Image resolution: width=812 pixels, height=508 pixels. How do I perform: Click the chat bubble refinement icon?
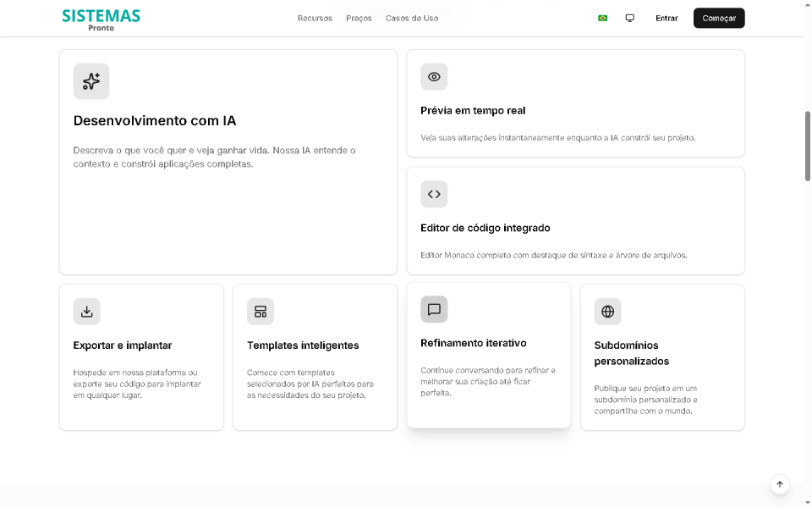434,310
